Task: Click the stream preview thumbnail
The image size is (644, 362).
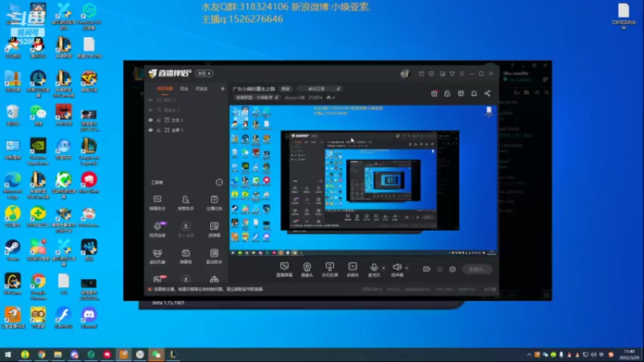Action: click(363, 180)
